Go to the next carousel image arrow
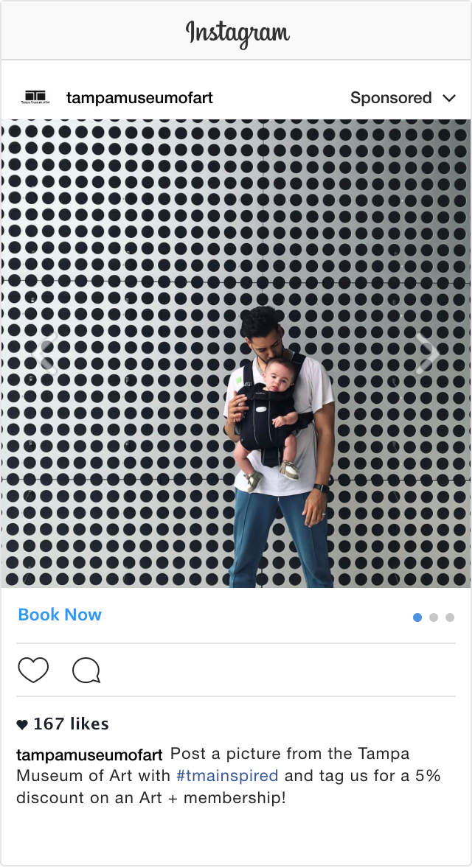This screenshot has width=475, height=868. point(429,353)
